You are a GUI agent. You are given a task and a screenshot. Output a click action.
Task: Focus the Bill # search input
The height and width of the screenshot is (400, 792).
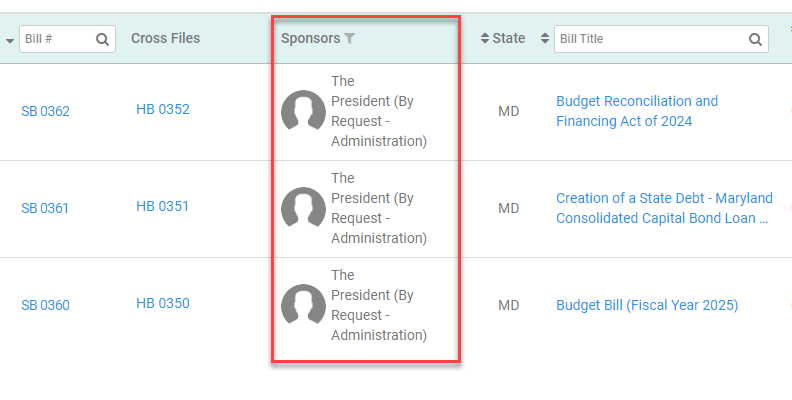pos(57,39)
